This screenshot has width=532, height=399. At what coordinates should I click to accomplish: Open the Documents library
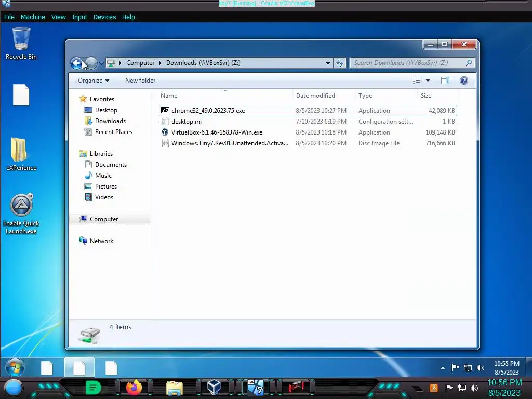click(x=111, y=165)
